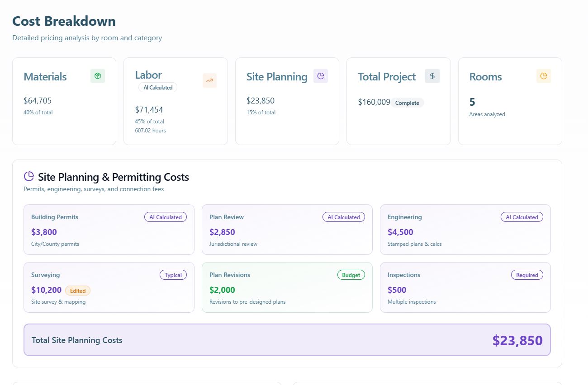
Task: Click the Materials amount $64,705
Action: pyautogui.click(x=38, y=101)
